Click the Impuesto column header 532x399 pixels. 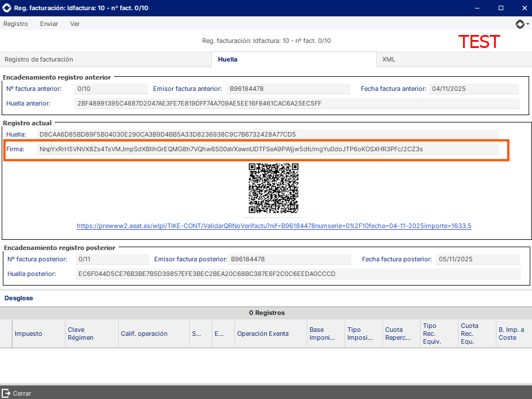[38, 334]
